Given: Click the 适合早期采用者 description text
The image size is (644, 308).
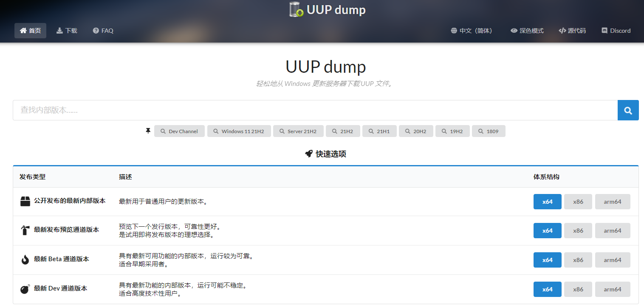Looking at the screenshot, I should (144, 264).
